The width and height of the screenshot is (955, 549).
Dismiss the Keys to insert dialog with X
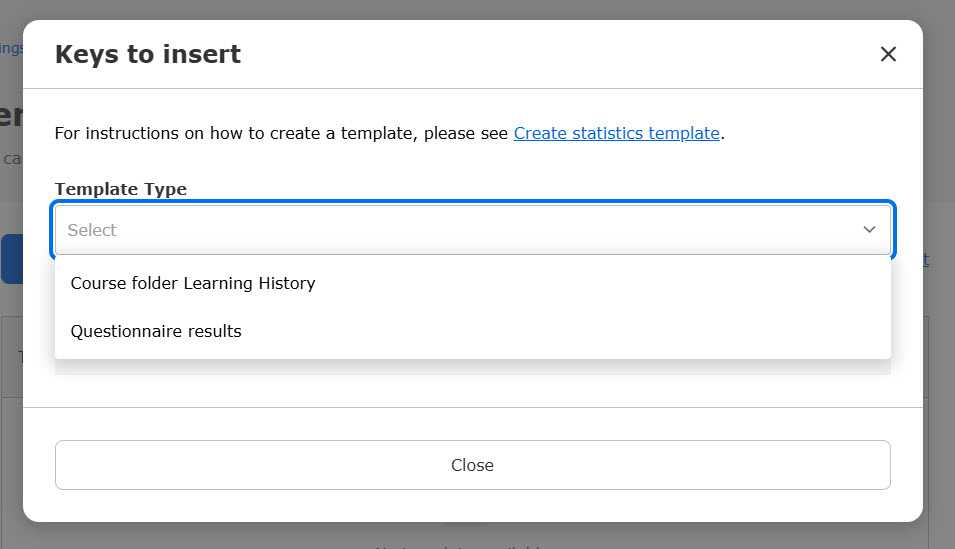point(888,54)
